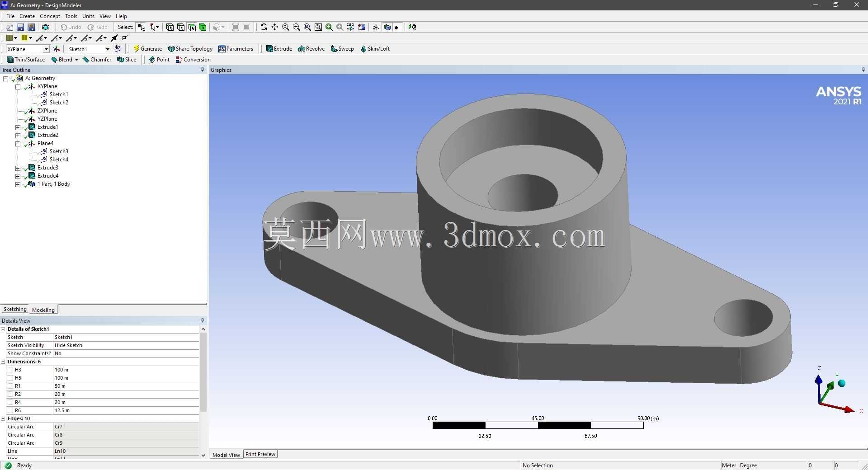Open the View menu
The height and width of the screenshot is (470, 868).
coord(105,16)
